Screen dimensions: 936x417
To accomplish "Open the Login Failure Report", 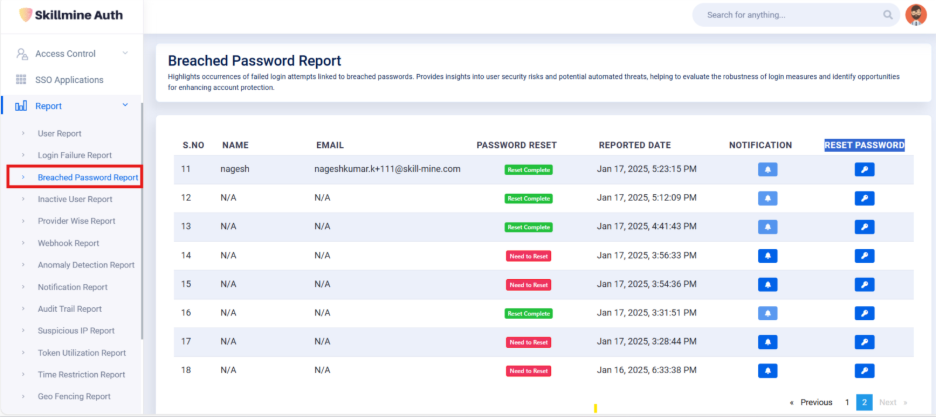I will [74, 155].
